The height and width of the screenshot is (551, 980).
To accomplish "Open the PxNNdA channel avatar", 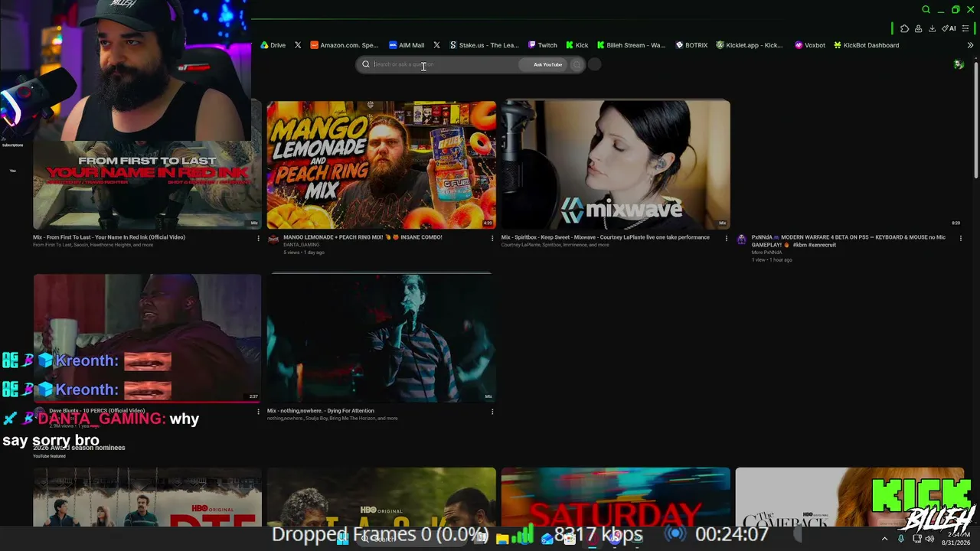I will coord(741,240).
